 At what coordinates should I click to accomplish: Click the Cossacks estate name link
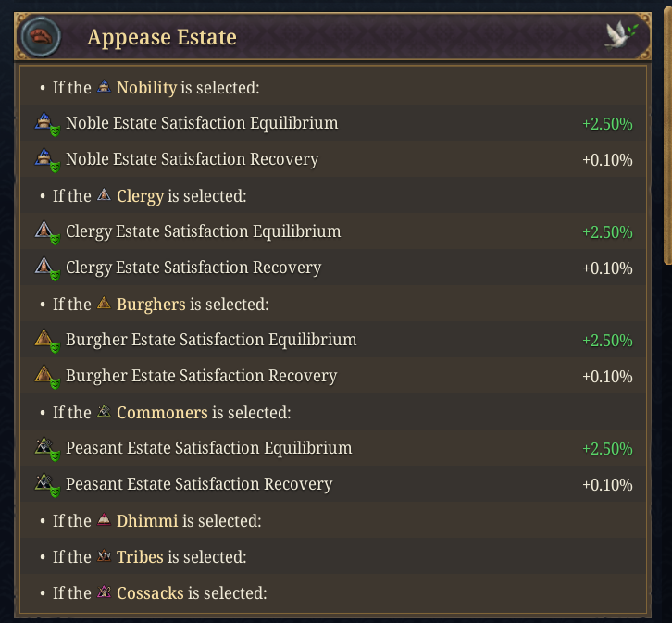(150, 593)
